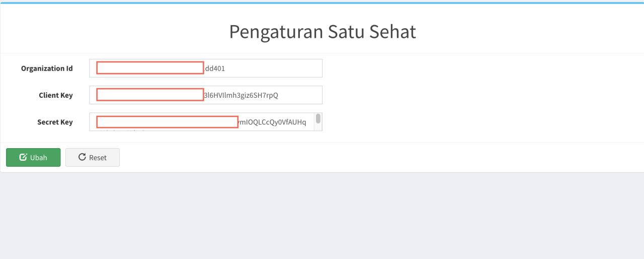Click the "Client Key" label
The height and width of the screenshot is (259, 644).
[56, 95]
